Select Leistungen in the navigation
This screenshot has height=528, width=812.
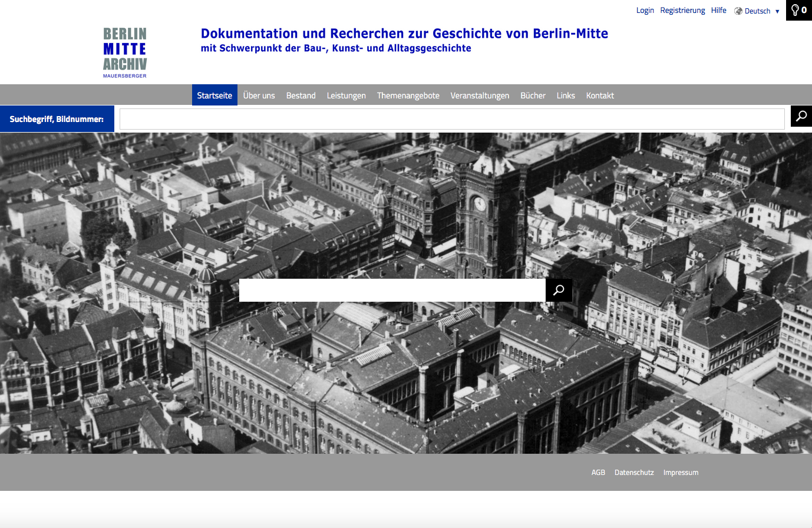coord(346,95)
